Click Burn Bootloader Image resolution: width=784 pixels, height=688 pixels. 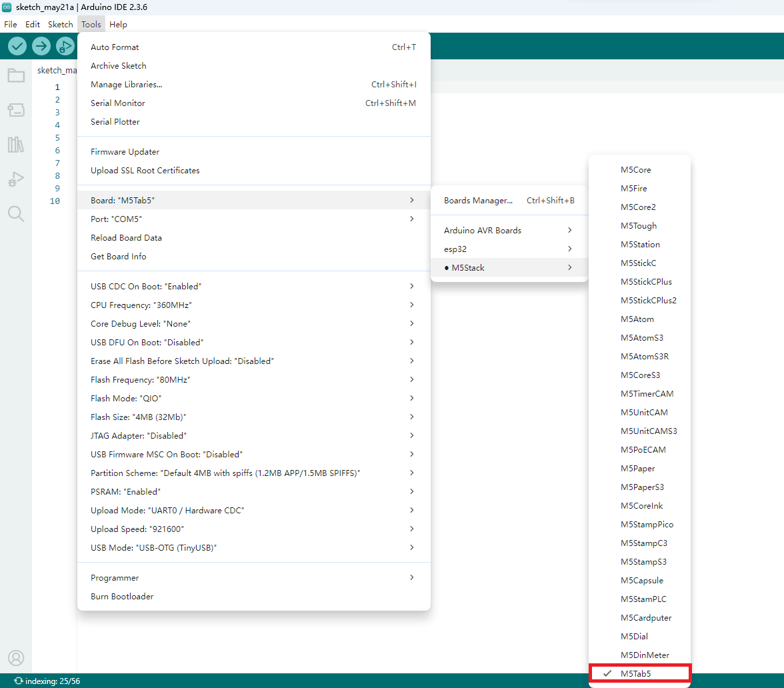pyautogui.click(x=254, y=597)
